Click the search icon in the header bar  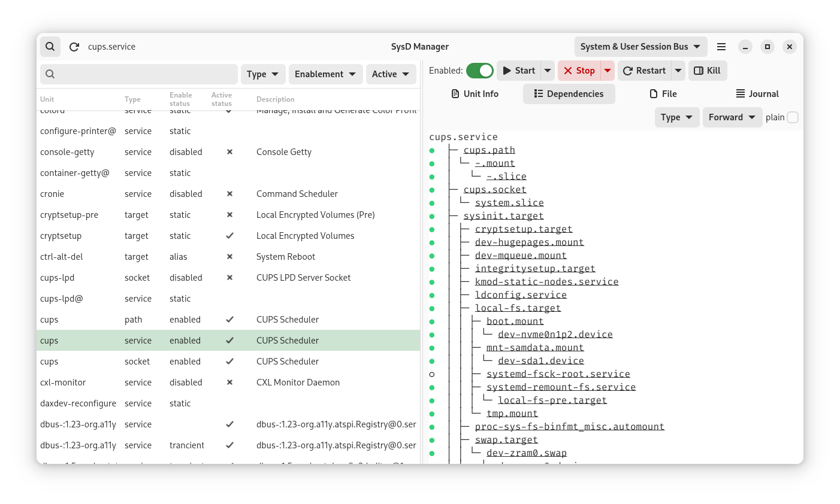[50, 47]
